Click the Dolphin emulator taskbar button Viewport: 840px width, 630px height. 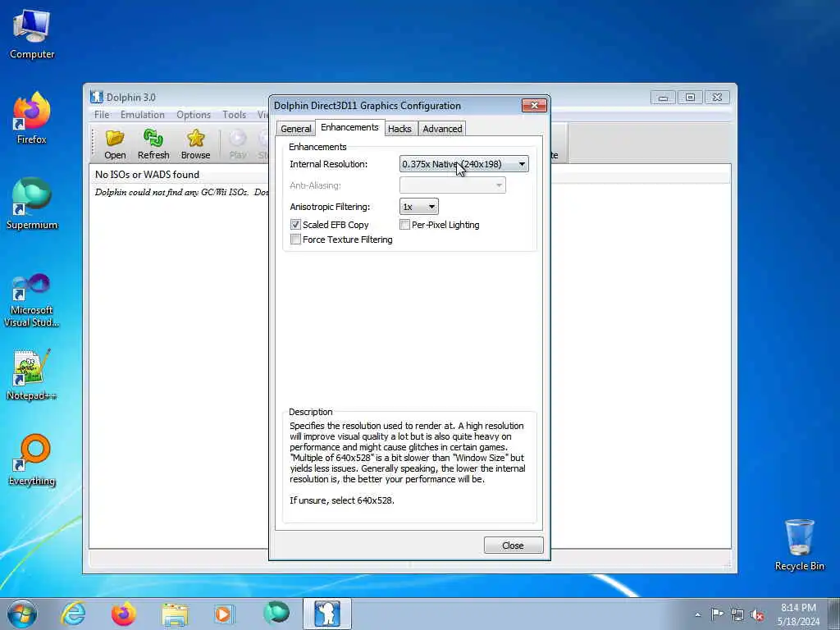point(327,614)
